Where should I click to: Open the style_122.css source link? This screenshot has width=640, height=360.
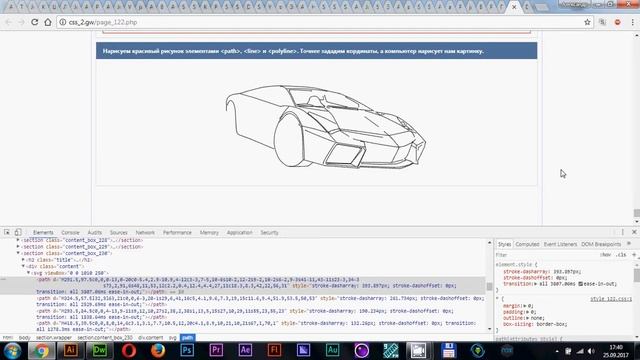pos(611,299)
